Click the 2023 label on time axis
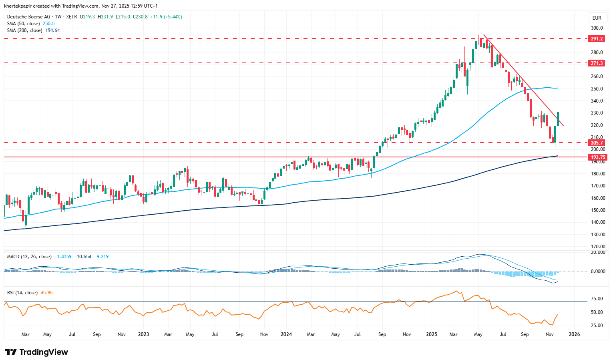The height and width of the screenshot is (364, 613). coord(143,334)
